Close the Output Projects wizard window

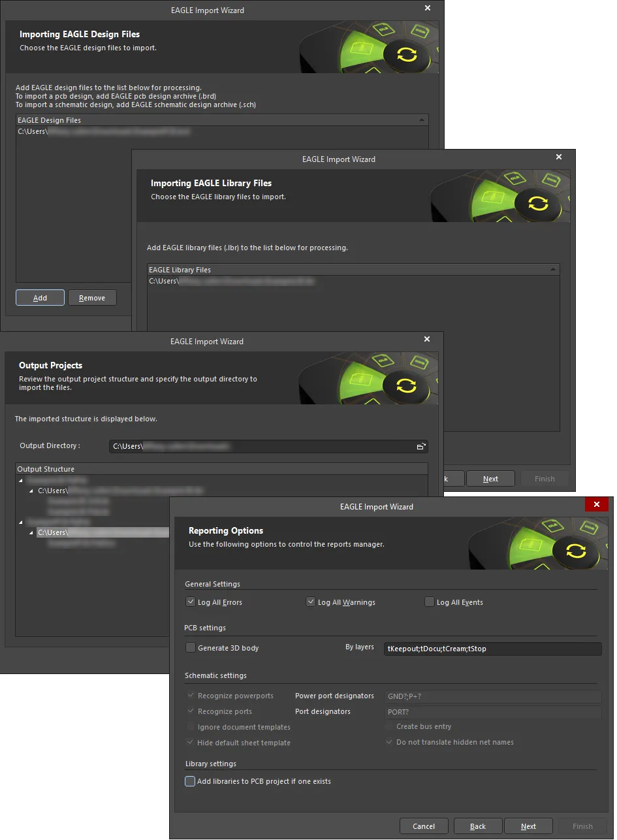pos(427,340)
